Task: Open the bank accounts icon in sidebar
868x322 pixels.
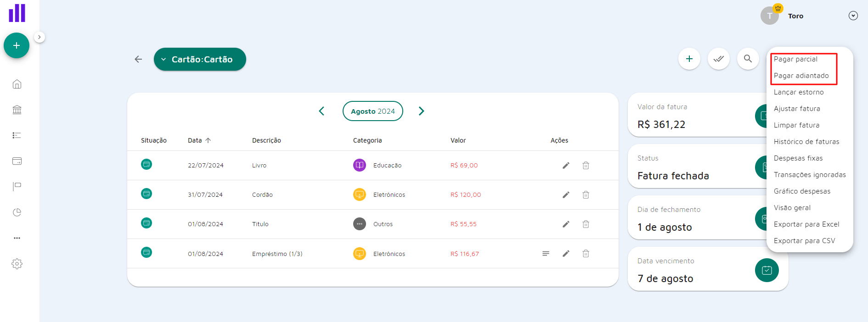Action: (x=17, y=110)
